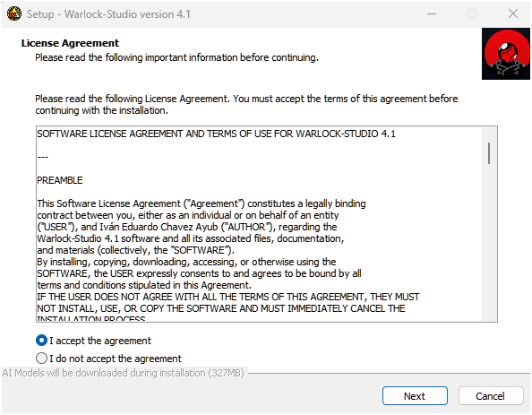Minimize the setup window

[x=432, y=14]
